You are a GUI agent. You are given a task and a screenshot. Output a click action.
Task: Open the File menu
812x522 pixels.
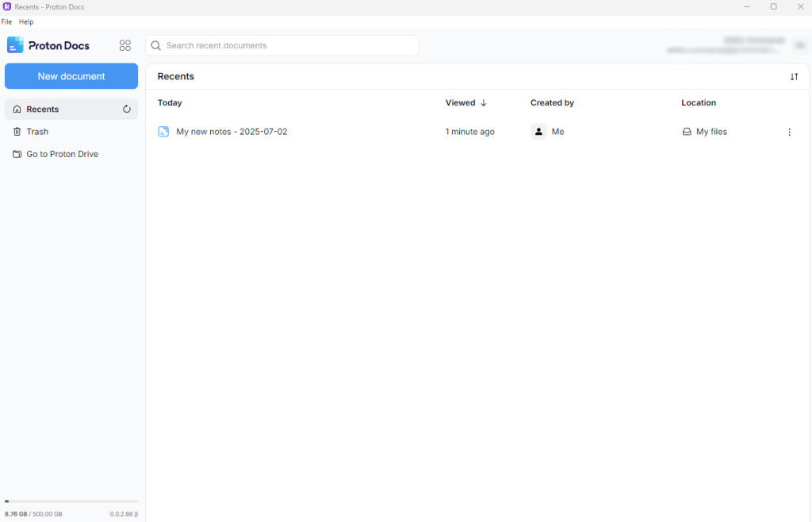coord(6,22)
